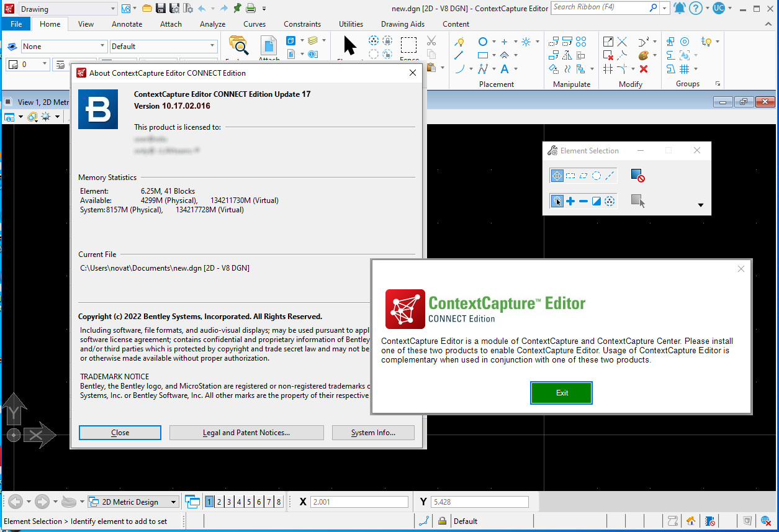Toggle Block selection method in Element Selection

tap(570, 176)
